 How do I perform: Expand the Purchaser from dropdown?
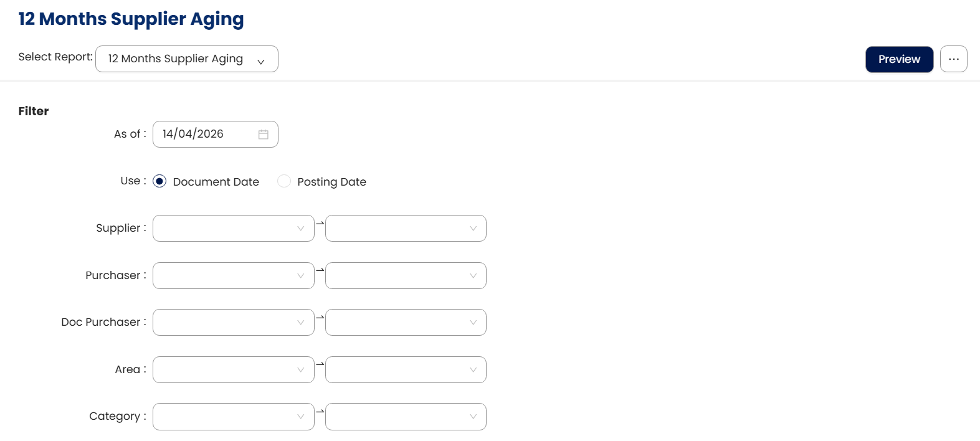[233, 276]
